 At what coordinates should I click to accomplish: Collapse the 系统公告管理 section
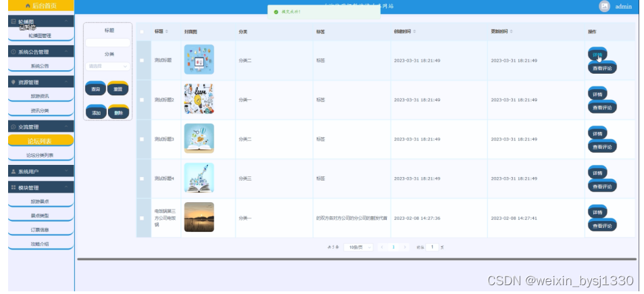pos(41,52)
